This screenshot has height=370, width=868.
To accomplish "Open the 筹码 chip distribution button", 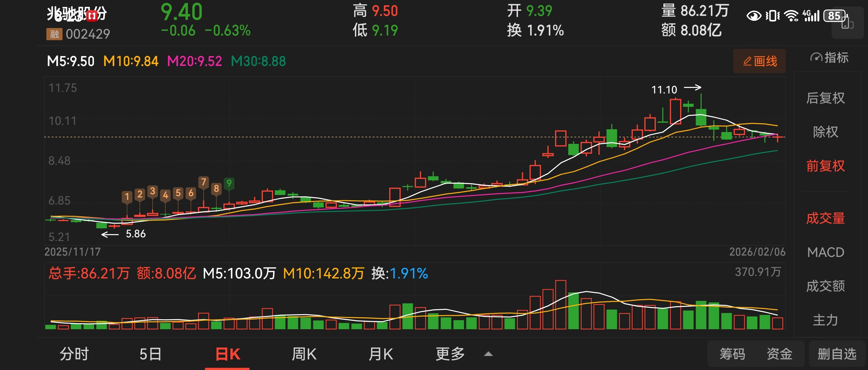I will 732,354.
